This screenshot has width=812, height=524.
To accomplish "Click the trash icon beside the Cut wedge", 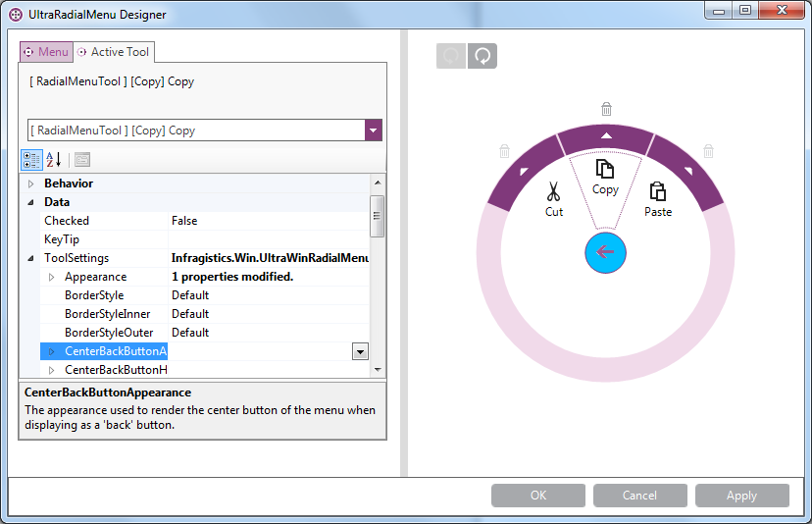I will (504, 151).
